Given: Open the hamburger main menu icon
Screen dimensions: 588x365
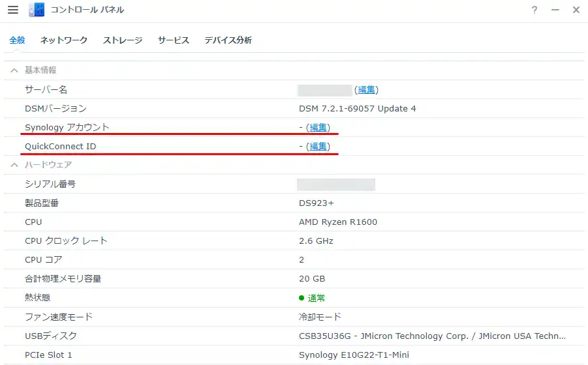Looking at the screenshot, I should click(13, 10).
